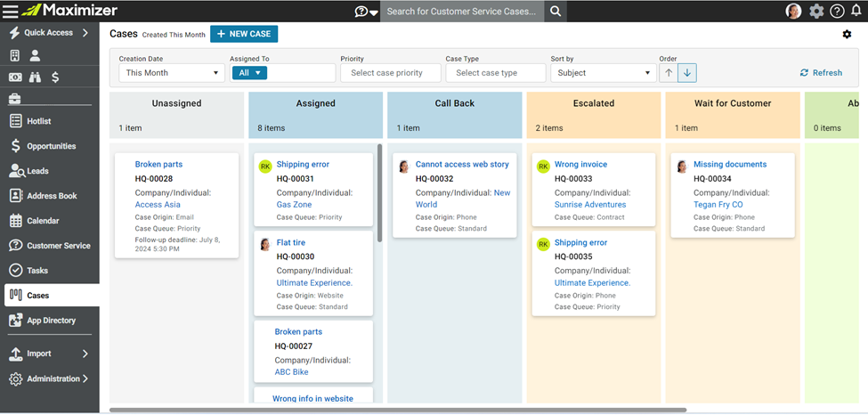Open the company building quick icon
This screenshot has width=868, height=415.
[15, 55]
